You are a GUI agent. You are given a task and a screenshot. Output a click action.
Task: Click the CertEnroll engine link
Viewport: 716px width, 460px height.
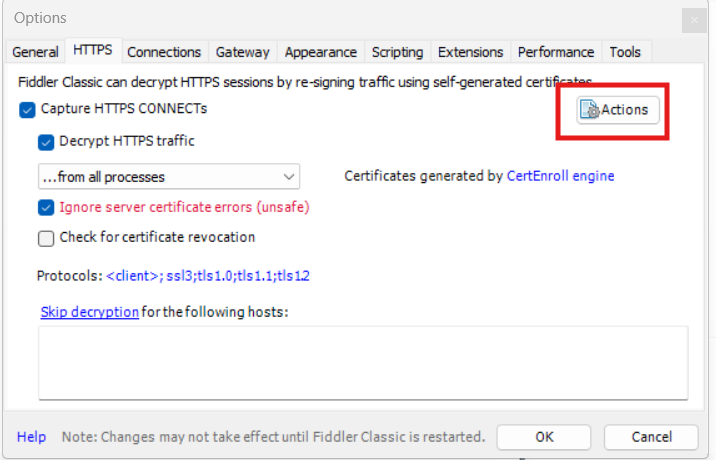[560, 176]
